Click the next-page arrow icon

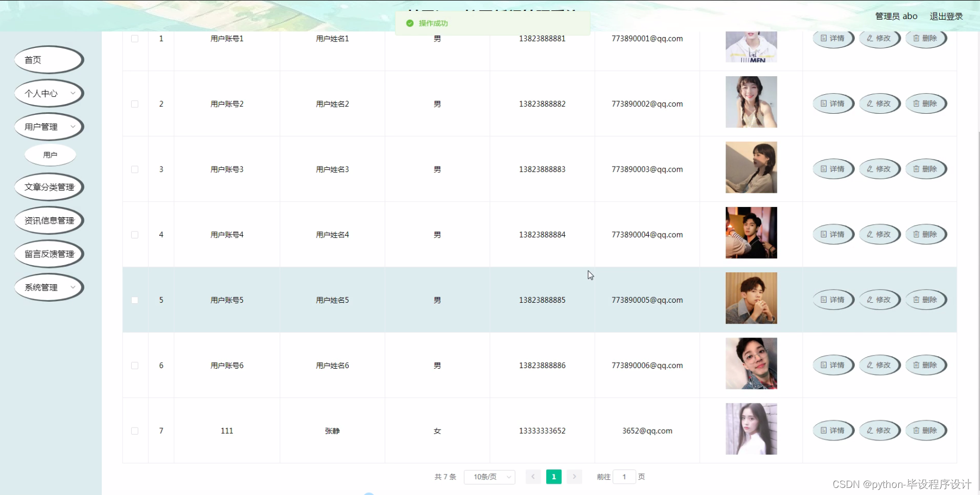click(x=574, y=476)
